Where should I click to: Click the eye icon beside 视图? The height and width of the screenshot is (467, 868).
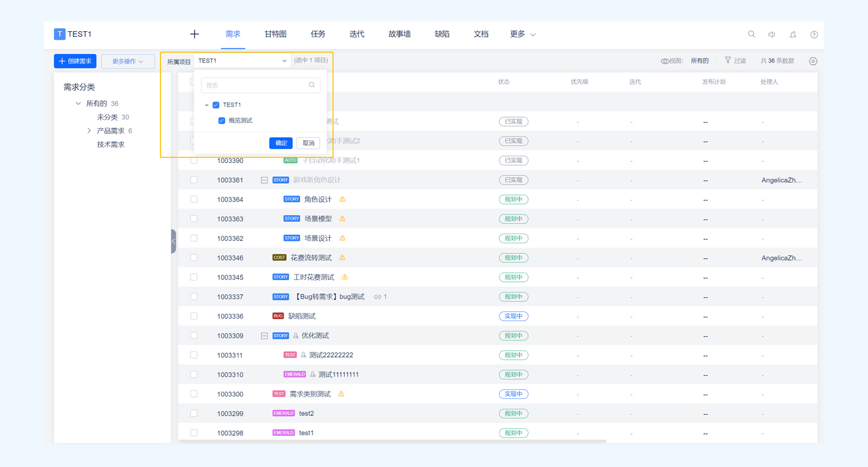tap(665, 61)
